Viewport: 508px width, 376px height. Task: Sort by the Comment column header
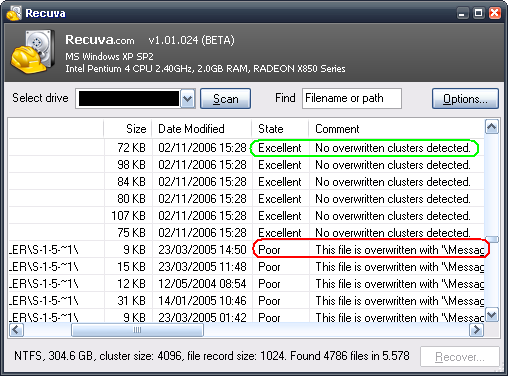(396, 129)
